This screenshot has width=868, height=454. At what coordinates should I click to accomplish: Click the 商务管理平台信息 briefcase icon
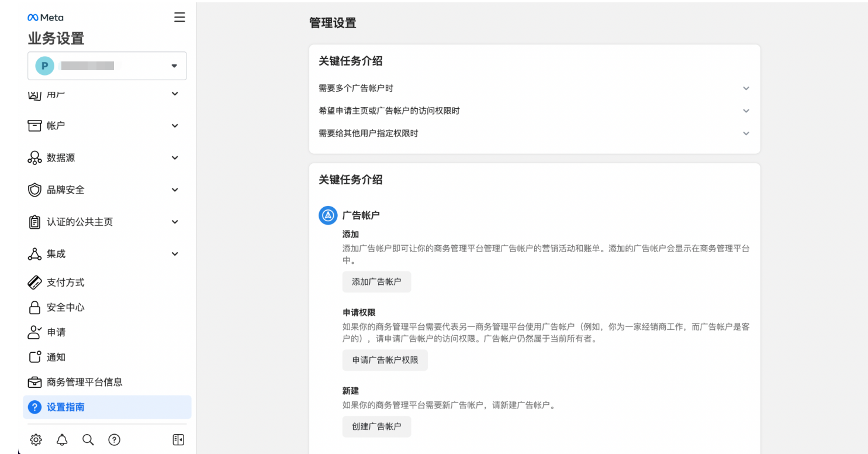coord(35,383)
